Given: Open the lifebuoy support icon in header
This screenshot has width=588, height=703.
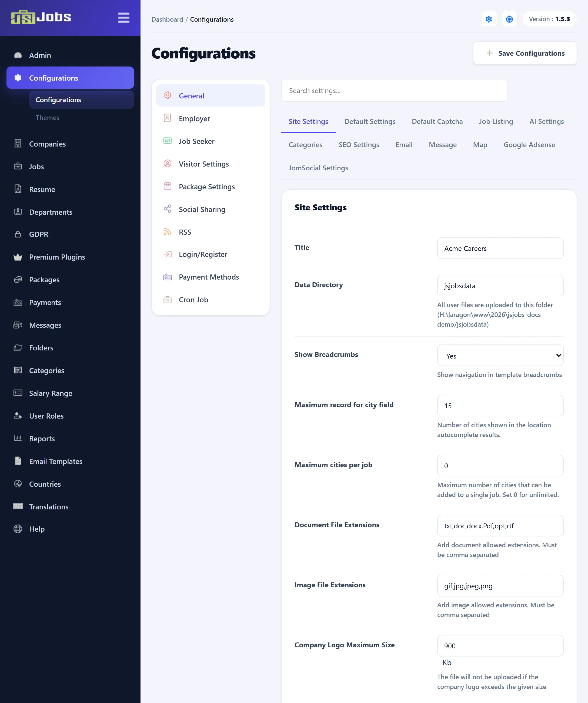Looking at the screenshot, I should 509,19.
